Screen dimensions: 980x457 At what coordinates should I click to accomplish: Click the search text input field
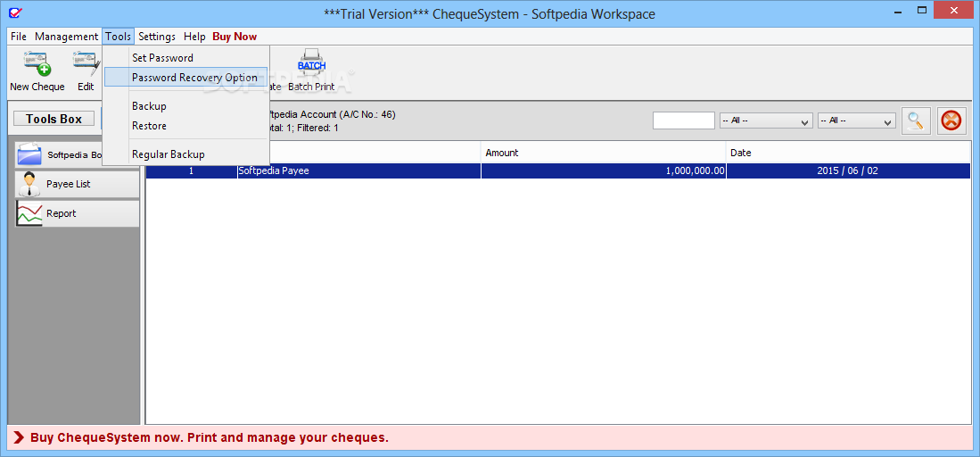[x=684, y=120]
